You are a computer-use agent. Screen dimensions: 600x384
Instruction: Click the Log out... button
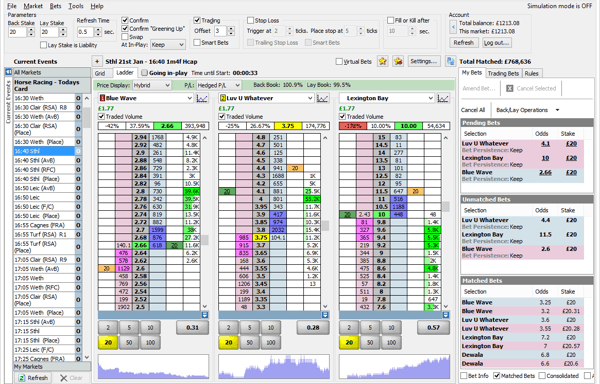click(x=496, y=43)
